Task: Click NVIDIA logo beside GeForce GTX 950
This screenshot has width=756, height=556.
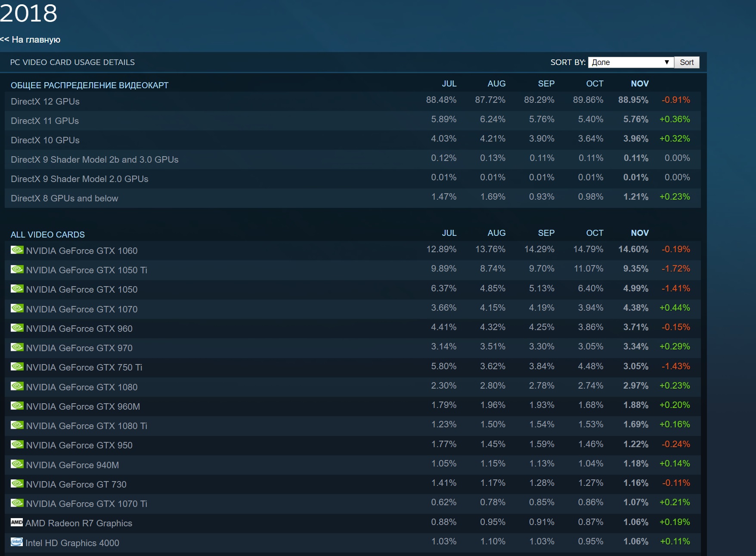Action: pyautogui.click(x=17, y=445)
